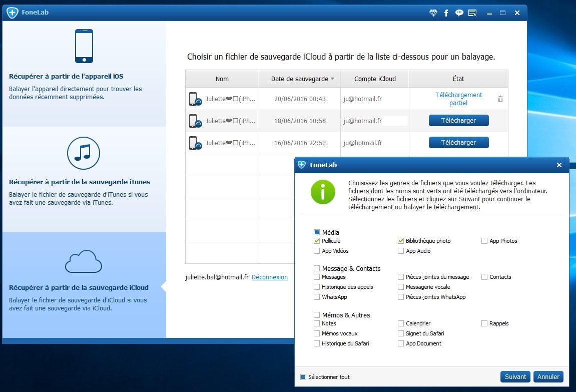
Task: Click Téléchargement partiel link
Action: tap(458, 99)
